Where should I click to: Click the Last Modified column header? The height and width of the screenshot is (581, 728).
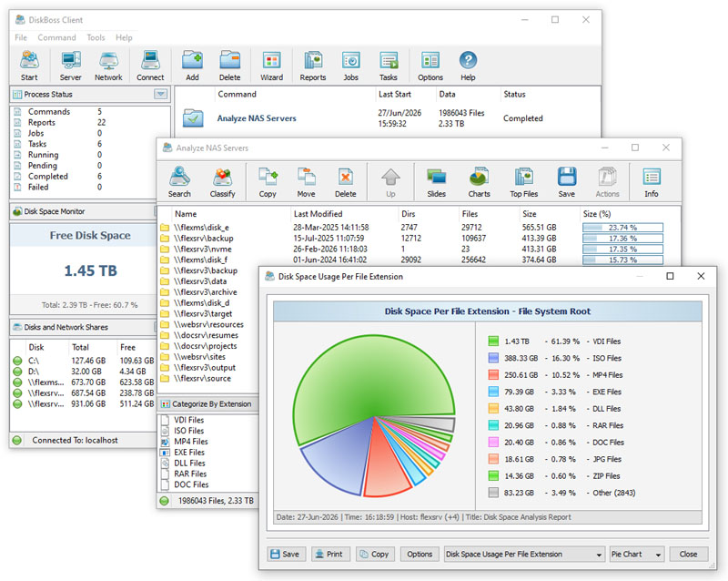pos(318,214)
